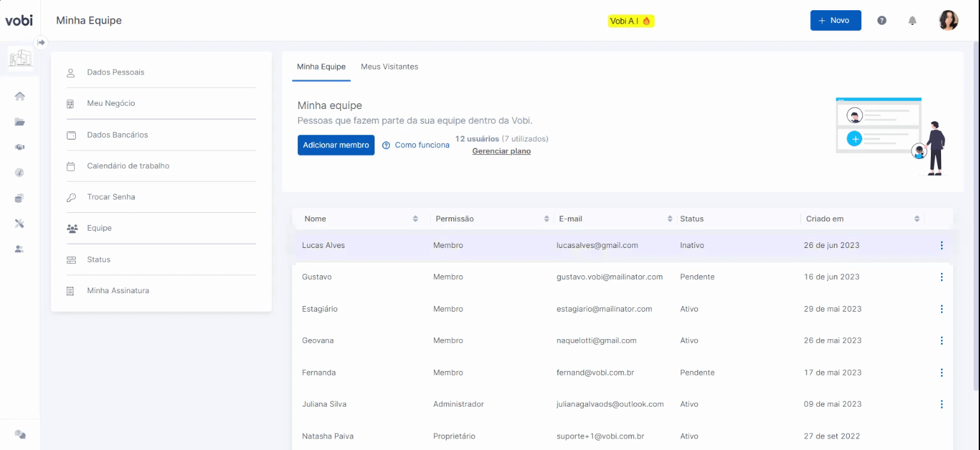Select Trocar Senha in settings menu
Viewport: 980px width, 450px height.
point(111,197)
